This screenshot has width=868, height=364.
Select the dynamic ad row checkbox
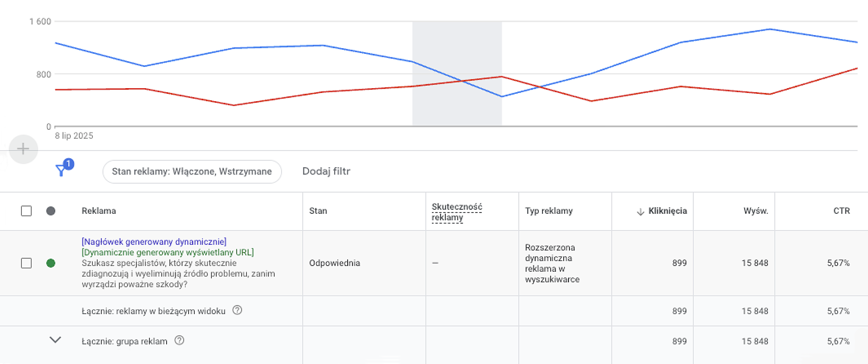pos(26,263)
